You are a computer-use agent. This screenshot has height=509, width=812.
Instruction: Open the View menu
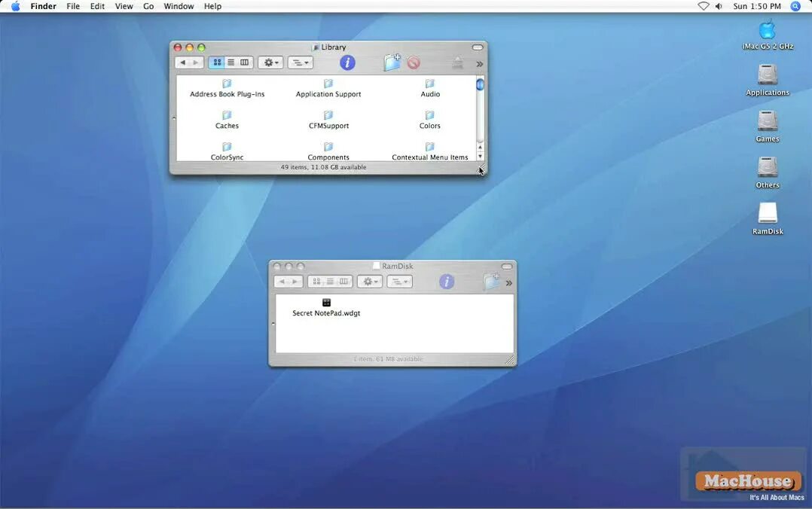[124, 6]
